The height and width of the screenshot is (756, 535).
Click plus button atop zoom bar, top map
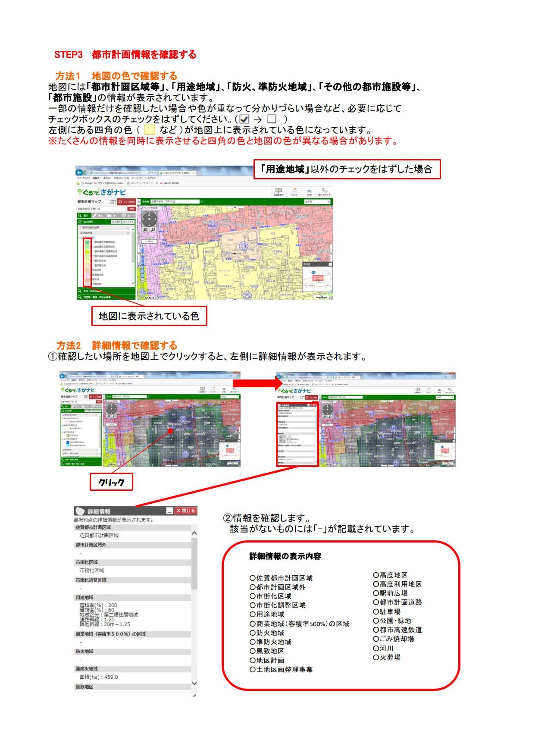click(143, 245)
